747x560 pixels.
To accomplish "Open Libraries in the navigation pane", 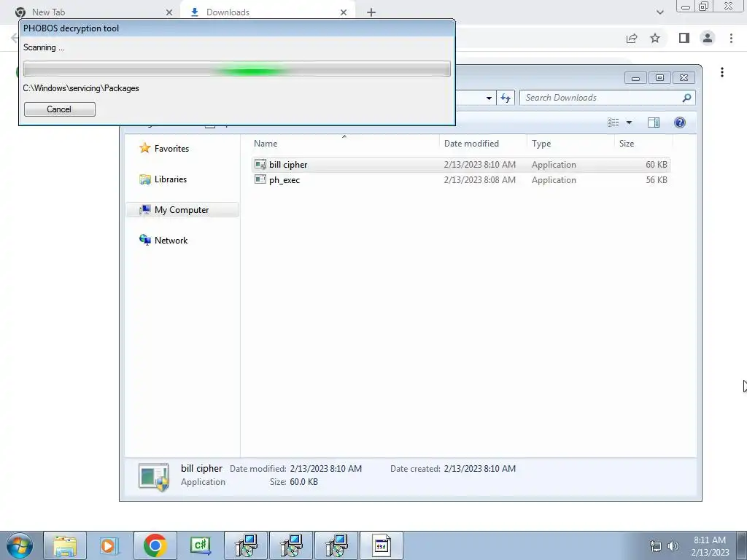I will [x=163, y=179].
